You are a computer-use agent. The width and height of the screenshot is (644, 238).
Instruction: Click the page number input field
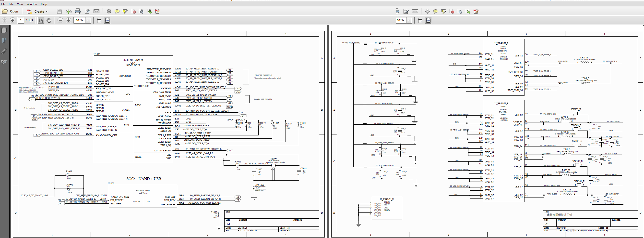pyautogui.click(x=21, y=20)
